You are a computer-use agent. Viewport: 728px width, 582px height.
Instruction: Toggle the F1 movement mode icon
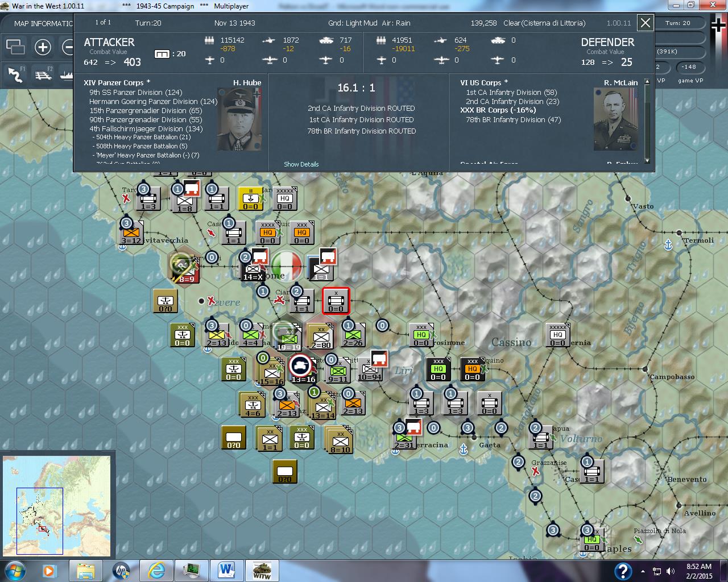[16, 74]
